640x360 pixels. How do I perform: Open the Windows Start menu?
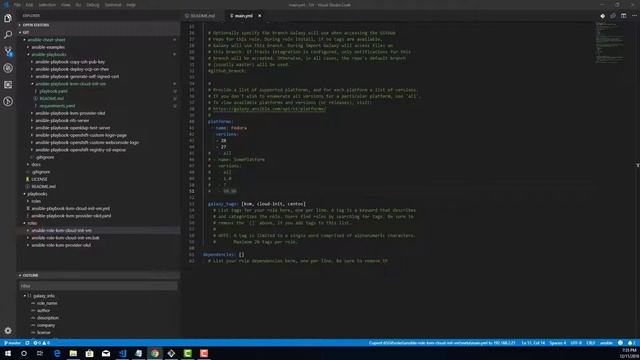click(x=8, y=353)
